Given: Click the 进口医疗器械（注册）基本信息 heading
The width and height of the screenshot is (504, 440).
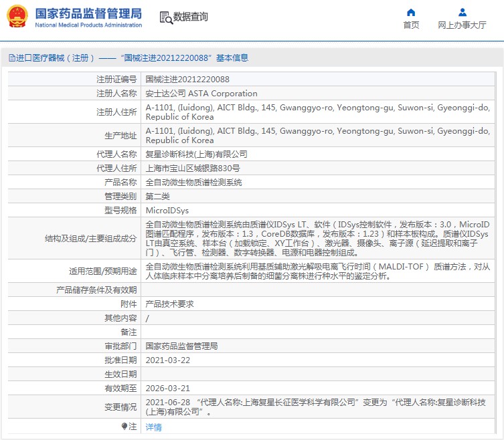Looking at the screenshot, I should pyautogui.click(x=129, y=58).
